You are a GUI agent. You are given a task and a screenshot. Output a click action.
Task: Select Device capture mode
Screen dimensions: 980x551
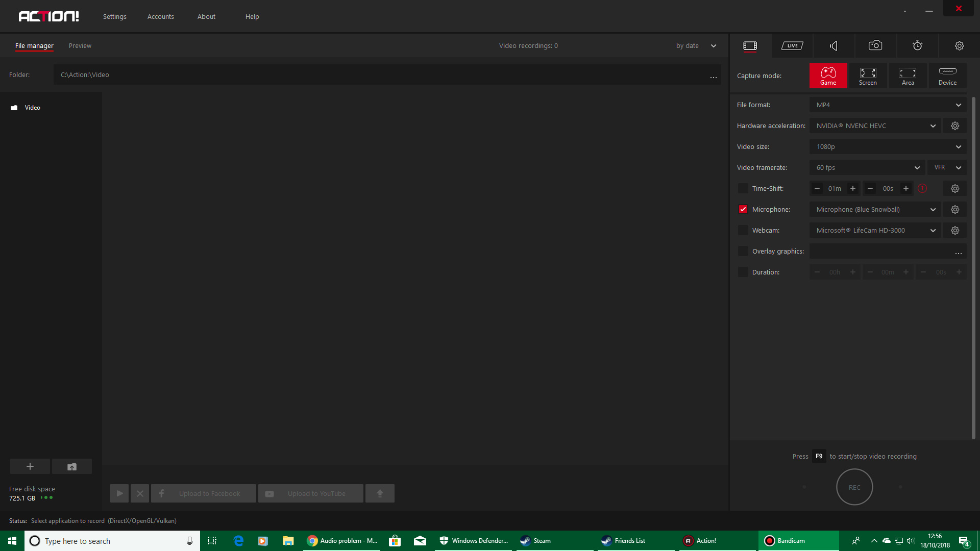tap(947, 76)
